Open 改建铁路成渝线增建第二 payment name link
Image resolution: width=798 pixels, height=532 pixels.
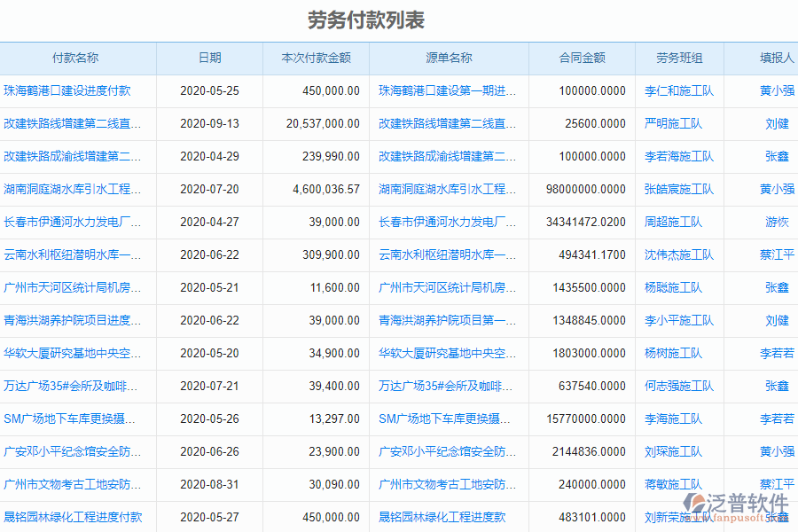point(73,156)
